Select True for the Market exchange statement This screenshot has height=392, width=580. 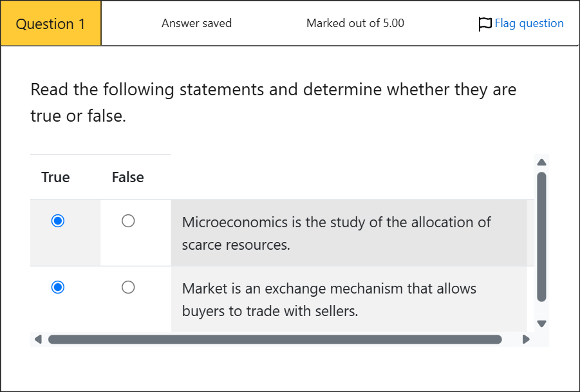point(59,288)
